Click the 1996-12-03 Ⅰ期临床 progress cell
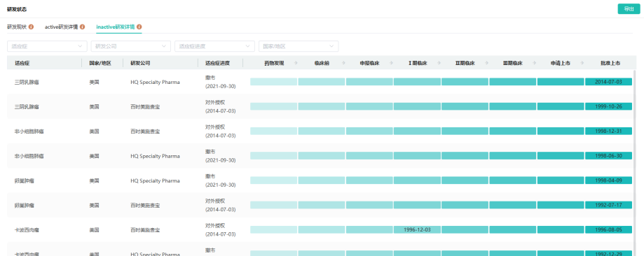Viewport: 644px width, 256px height. click(417, 229)
